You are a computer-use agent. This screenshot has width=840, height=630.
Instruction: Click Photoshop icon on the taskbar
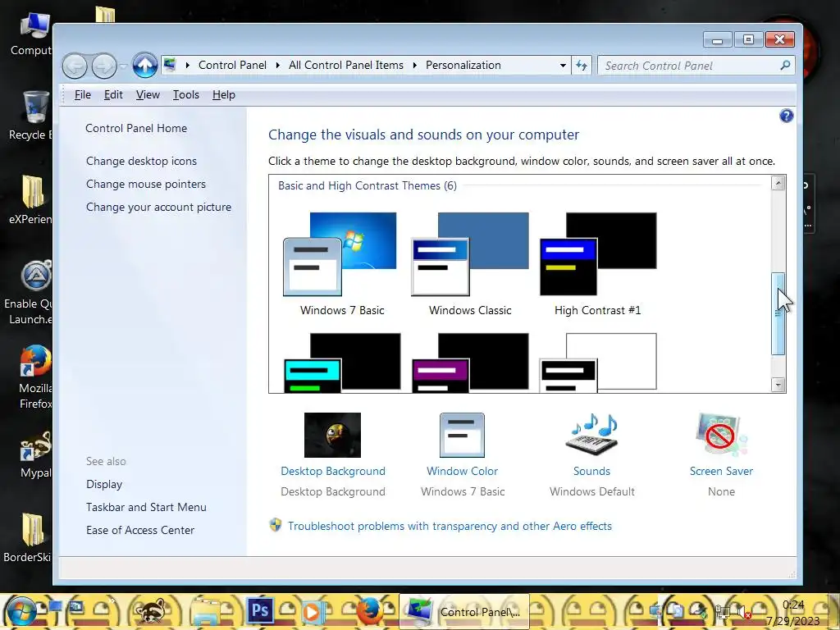[260, 610]
